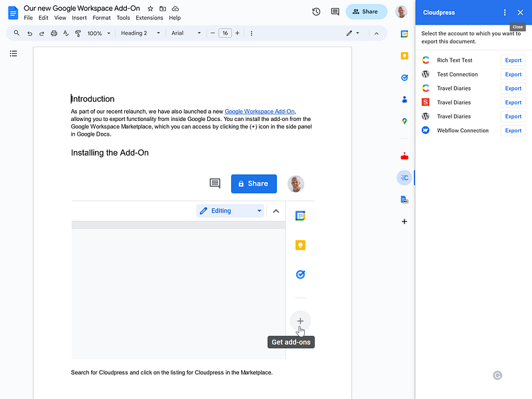The height and width of the screenshot is (399, 532).
Task: Click the Test Connection WordPress icon
Action: pyautogui.click(x=426, y=74)
